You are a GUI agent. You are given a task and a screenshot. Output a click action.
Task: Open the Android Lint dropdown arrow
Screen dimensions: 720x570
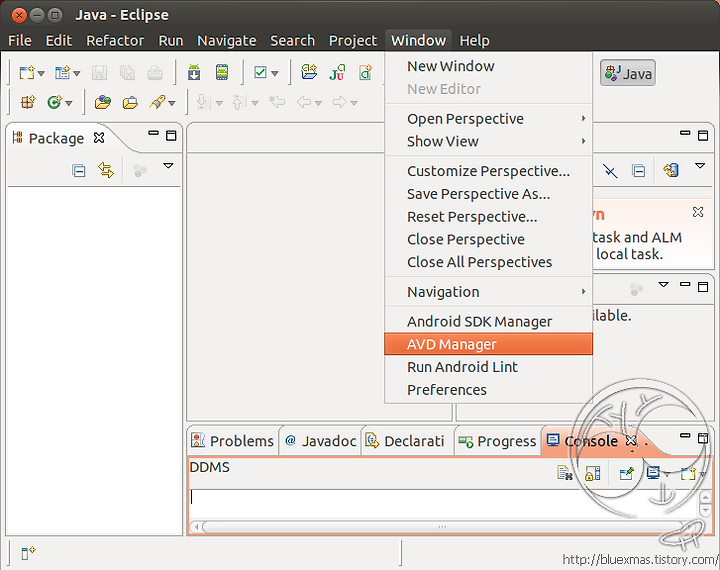click(275, 73)
